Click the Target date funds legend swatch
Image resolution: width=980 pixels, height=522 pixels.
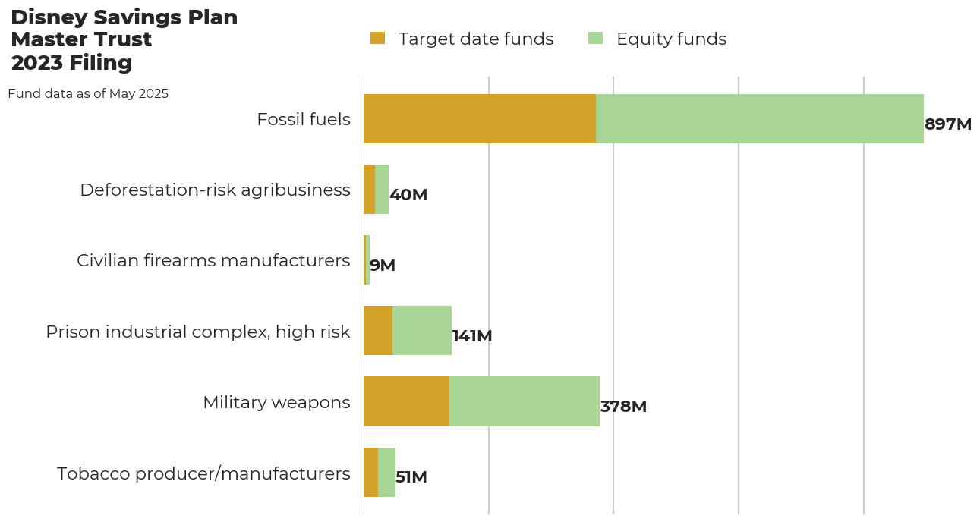[378, 39]
